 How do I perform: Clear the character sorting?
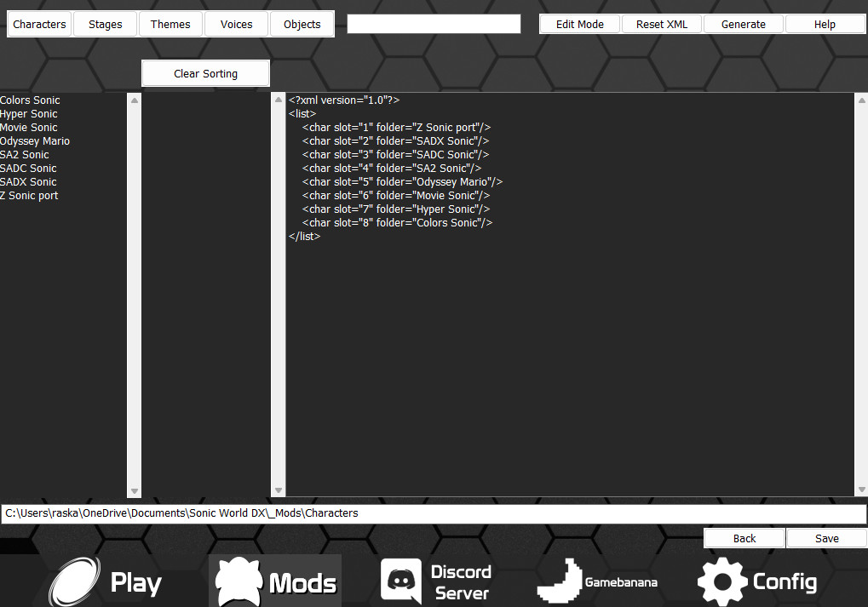204,73
